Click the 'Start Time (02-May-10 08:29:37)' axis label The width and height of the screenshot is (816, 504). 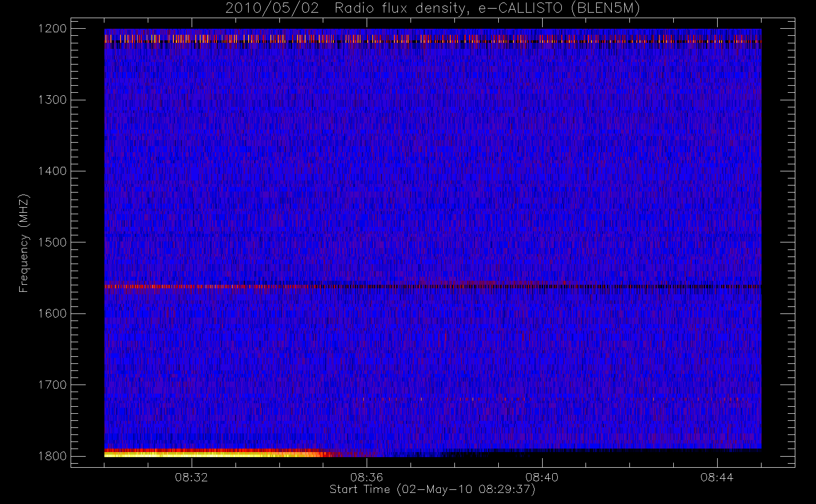click(432, 489)
